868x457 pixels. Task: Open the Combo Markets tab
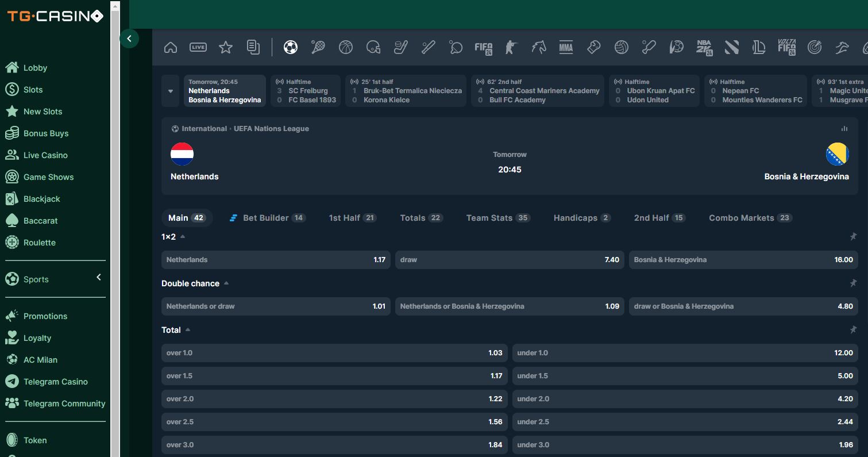pos(750,218)
